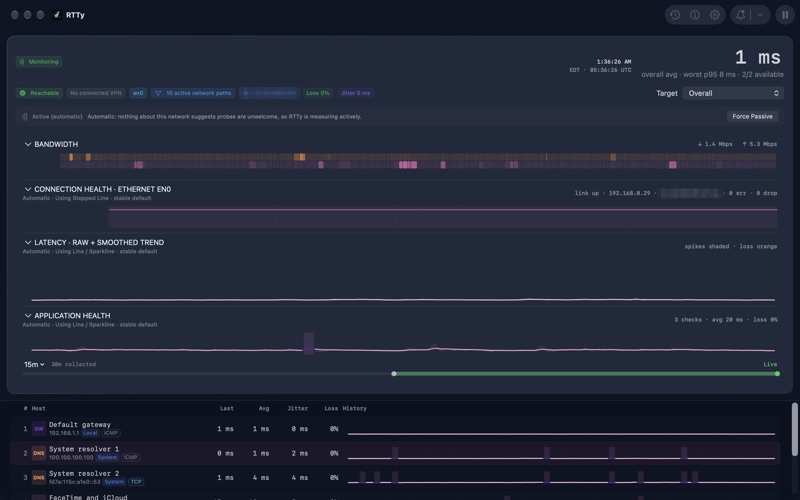Open the Target Overall dropdown
This screenshot has width=800, height=500.
pyautogui.click(x=733, y=93)
